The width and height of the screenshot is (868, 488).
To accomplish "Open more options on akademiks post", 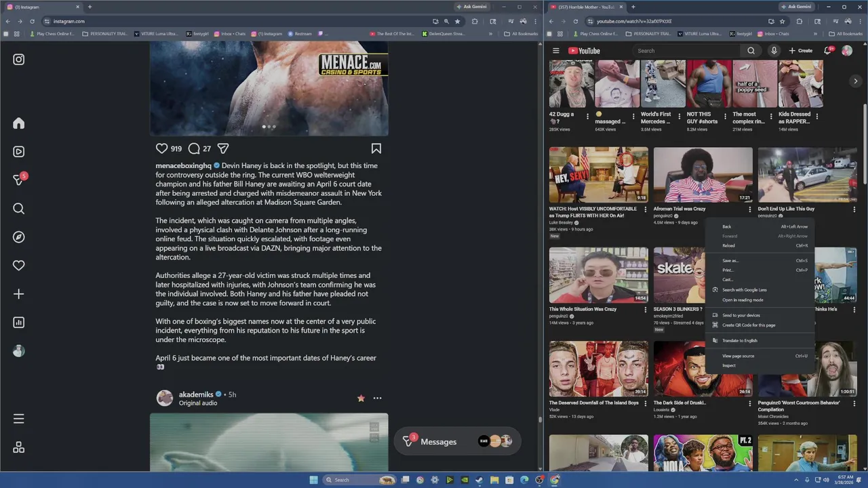I will [377, 399].
